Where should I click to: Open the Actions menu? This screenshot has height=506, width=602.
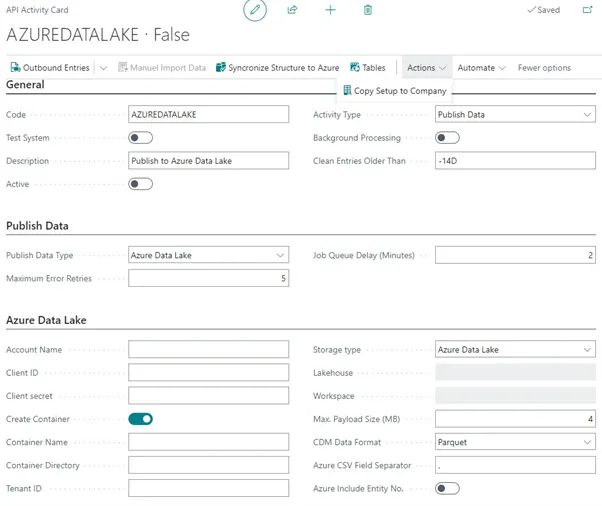(x=427, y=68)
